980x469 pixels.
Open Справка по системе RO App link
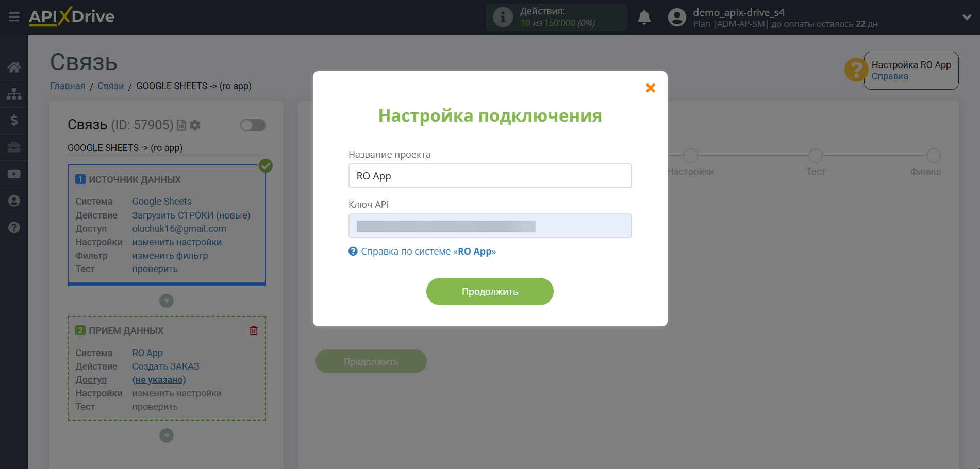click(x=428, y=252)
